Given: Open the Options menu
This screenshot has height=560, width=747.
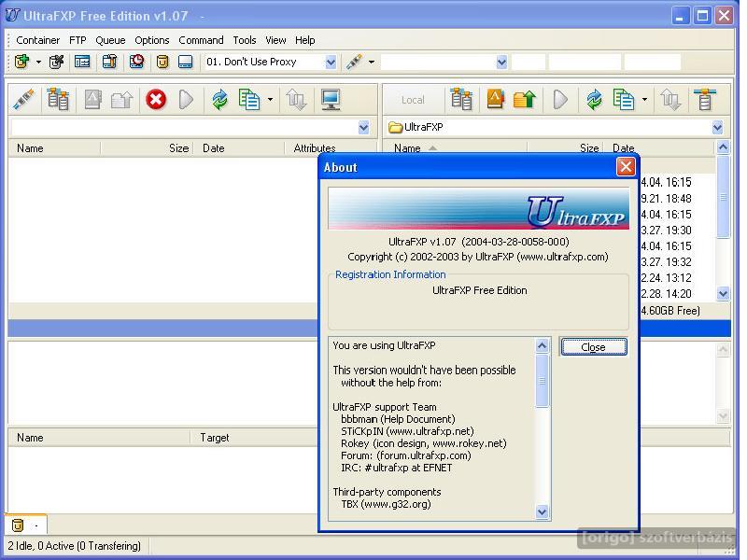Looking at the screenshot, I should coord(151,40).
